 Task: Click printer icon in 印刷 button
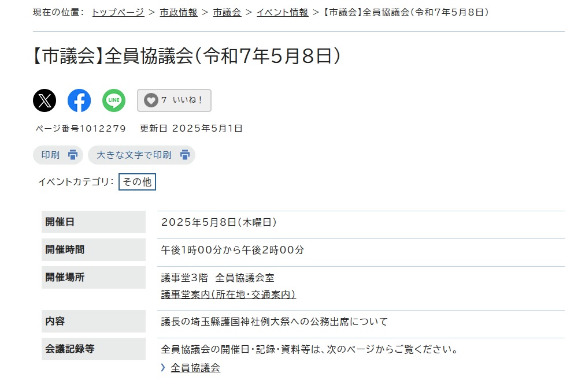73,155
